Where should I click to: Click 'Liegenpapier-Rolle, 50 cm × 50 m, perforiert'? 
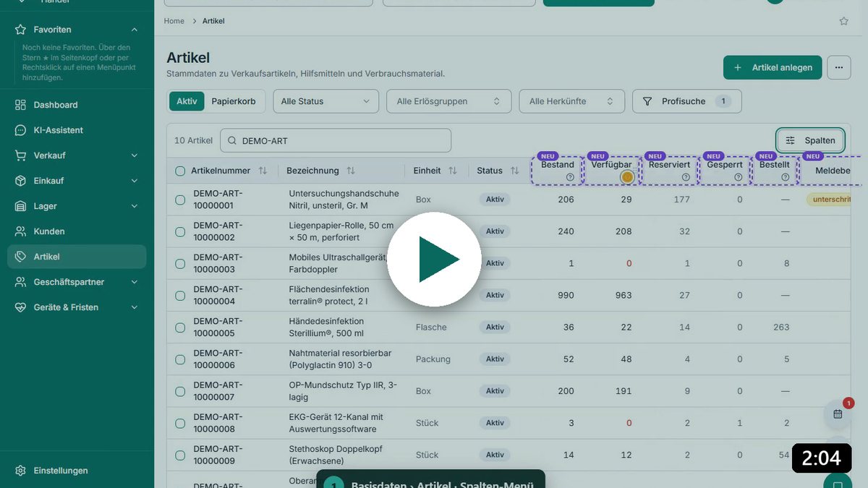(x=341, y=231)
